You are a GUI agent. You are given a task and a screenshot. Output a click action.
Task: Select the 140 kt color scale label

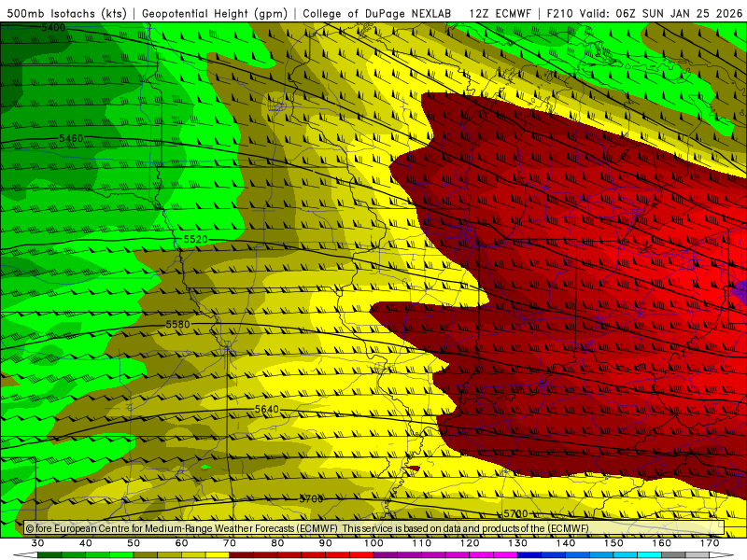click(566, 543)
